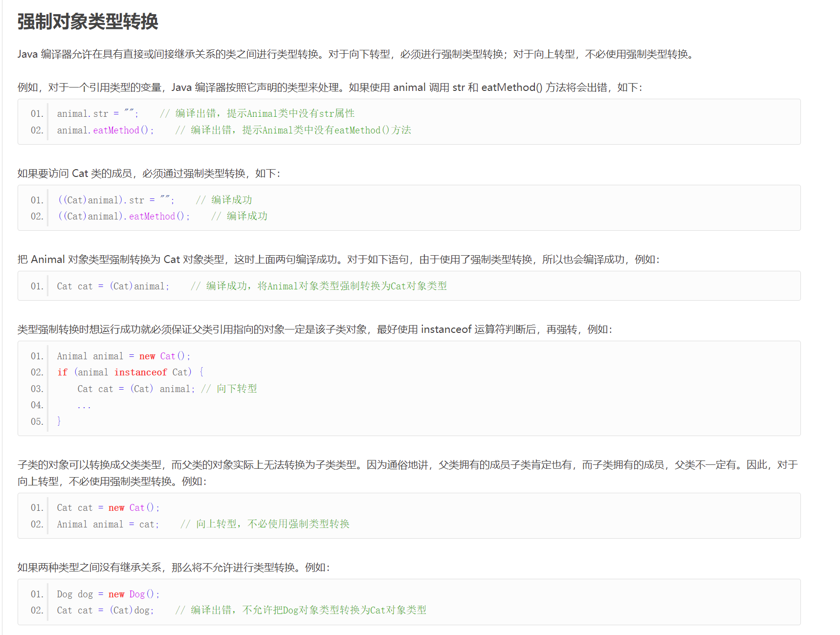Viewport: 840px width, 635px height.
Task: Click code ((Cat)animal).str = "";
Action: tap(116, 200)
